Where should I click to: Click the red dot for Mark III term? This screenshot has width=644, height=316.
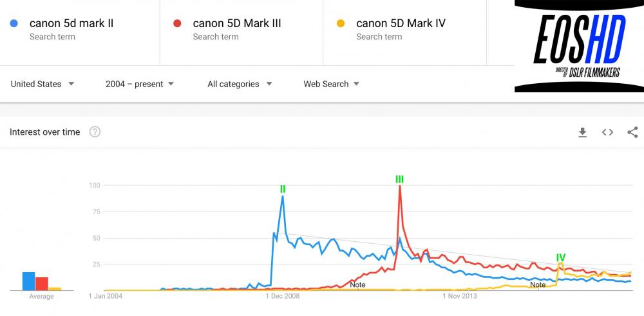(x=178, y=24)
